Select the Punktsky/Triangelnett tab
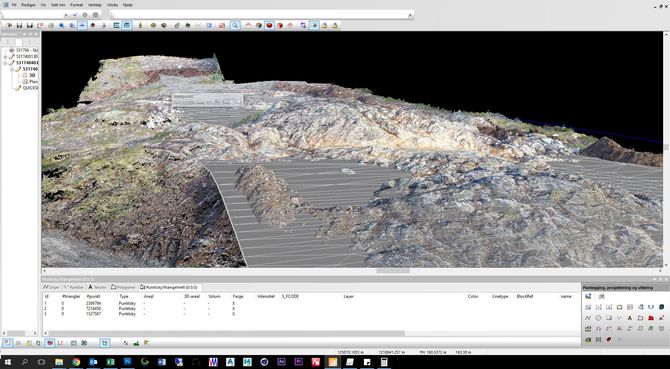This screenshot has width=670, height=369. (x=170, y=287)
